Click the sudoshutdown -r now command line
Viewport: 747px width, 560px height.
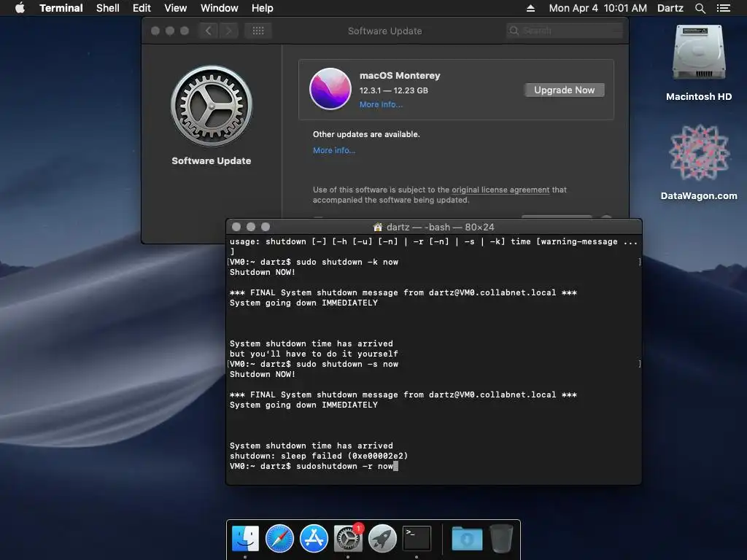click(x=314, y=466)
